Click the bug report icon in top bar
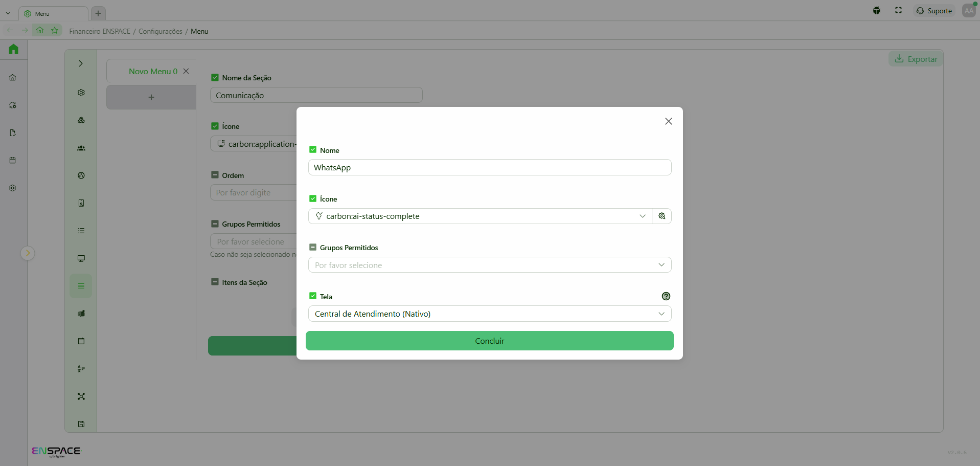This screenshot has height=466, width=980. (x=876, y=11)
